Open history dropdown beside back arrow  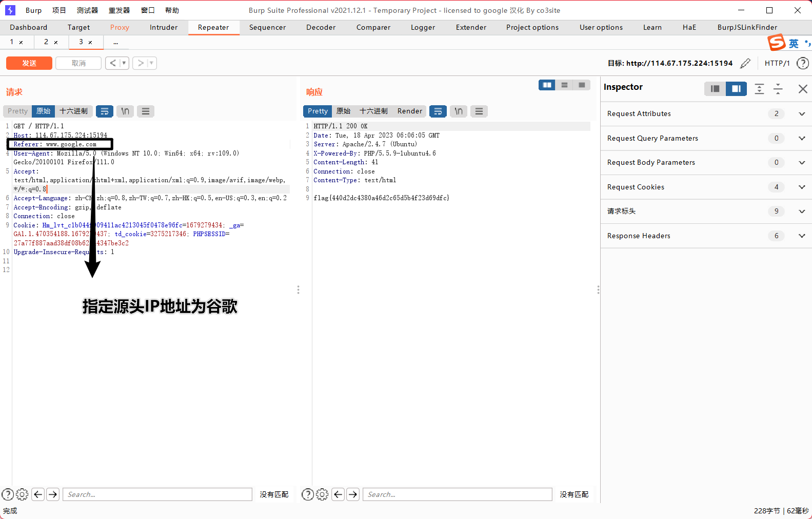point(124,63)
